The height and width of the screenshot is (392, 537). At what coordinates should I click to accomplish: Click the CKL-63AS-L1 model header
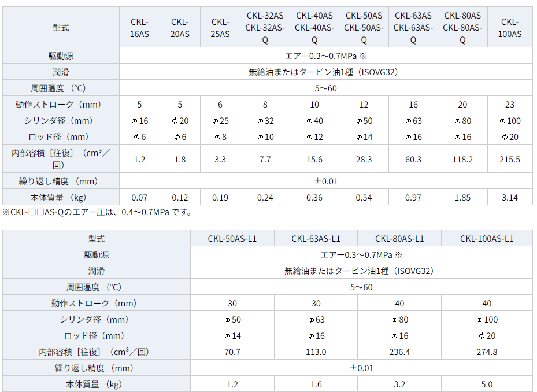[x=316, y=238]
